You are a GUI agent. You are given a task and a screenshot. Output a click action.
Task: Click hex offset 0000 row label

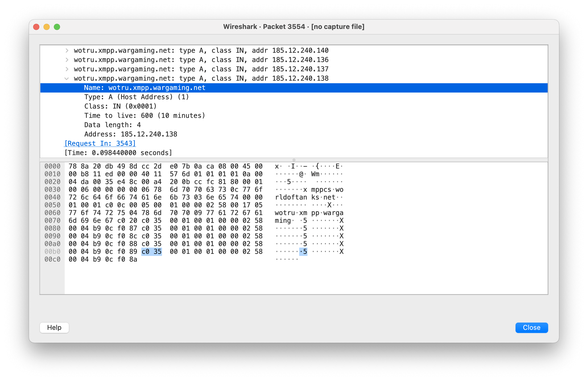pyautogui.click(x=52, y=166)
